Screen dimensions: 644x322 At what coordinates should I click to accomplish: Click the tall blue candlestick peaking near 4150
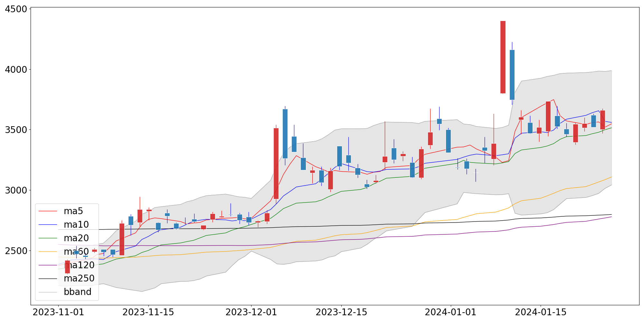[512, 75]
